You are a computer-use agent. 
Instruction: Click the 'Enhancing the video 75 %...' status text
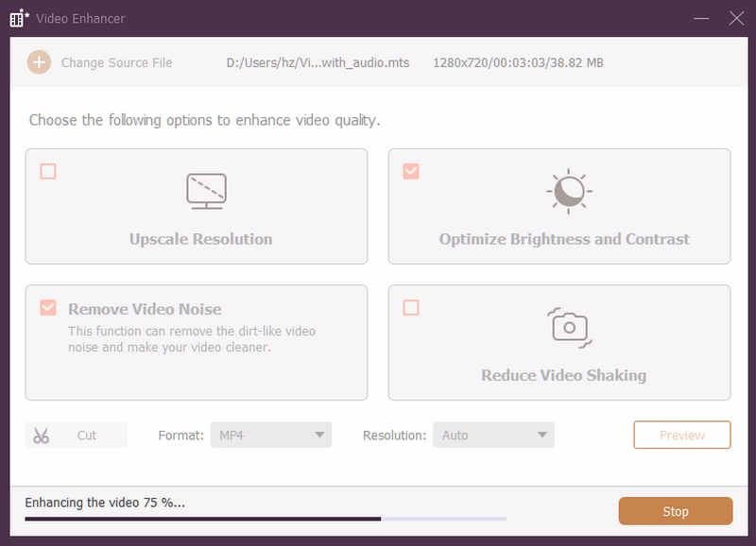tap(105, 503)
